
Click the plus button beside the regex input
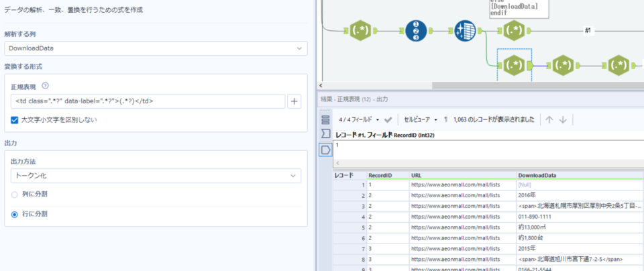[x=294, y=101]
